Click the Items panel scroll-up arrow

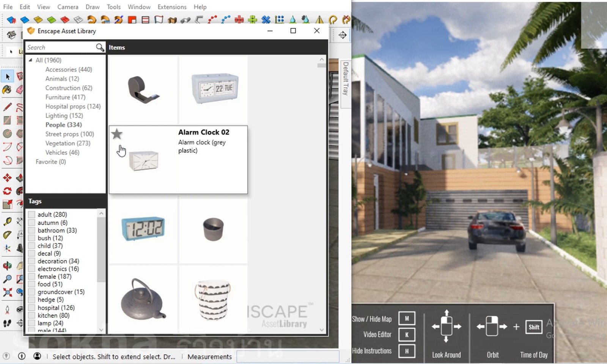tap(322, 60)
